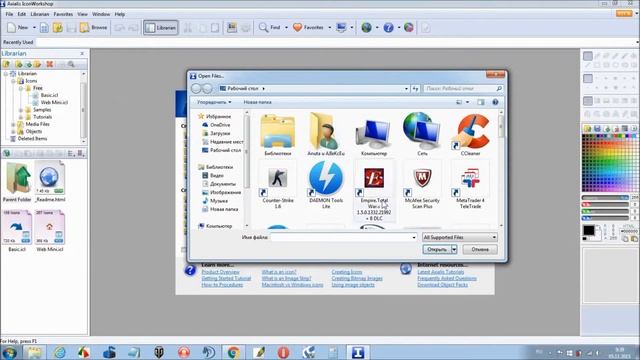
Task: Select Web Mini.icl in Librarian tree
Action: (x=54, y=102)
